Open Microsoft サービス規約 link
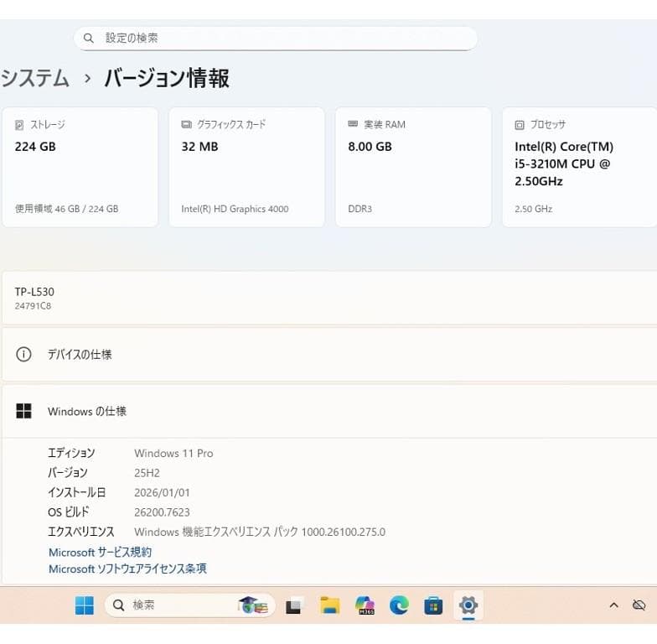This screenshot has width=657, height=644. (x=101, y=552)
